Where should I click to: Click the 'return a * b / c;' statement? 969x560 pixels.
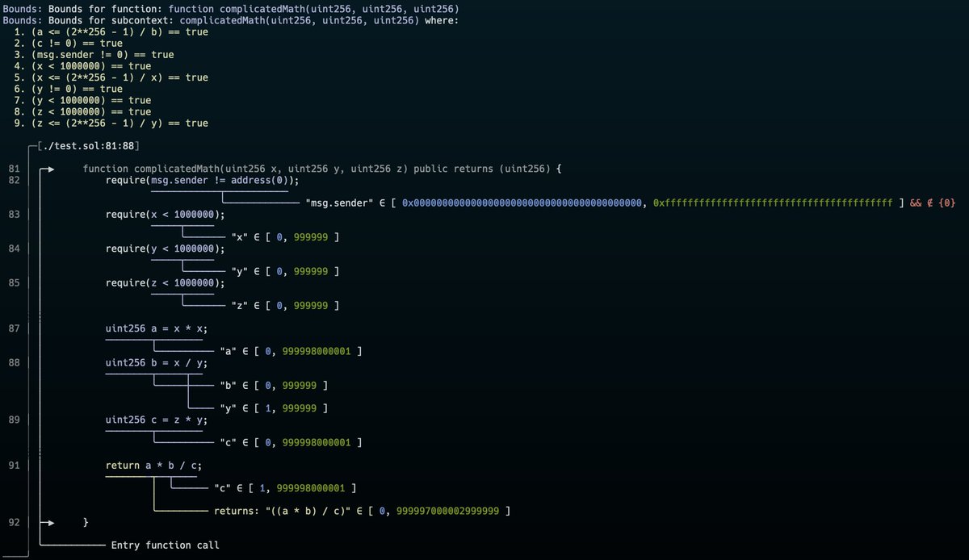tap(153, 466)
